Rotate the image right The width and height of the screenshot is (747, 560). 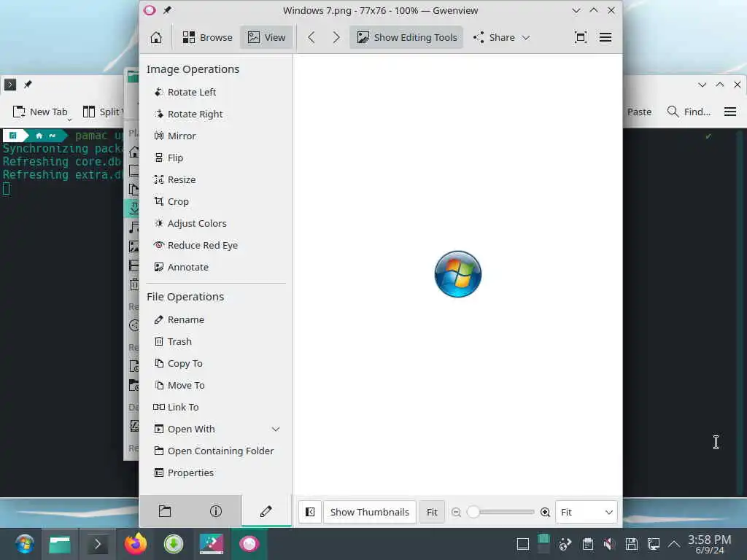tap(188, 114)
